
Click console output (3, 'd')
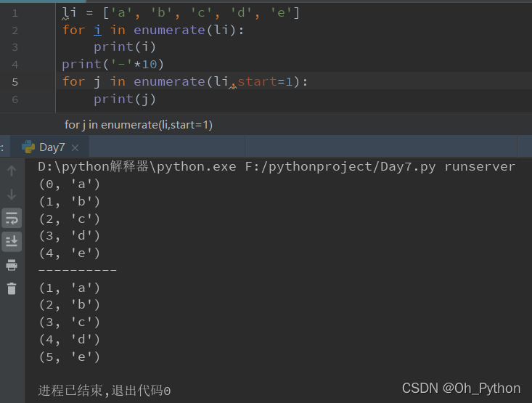[69, 235]
